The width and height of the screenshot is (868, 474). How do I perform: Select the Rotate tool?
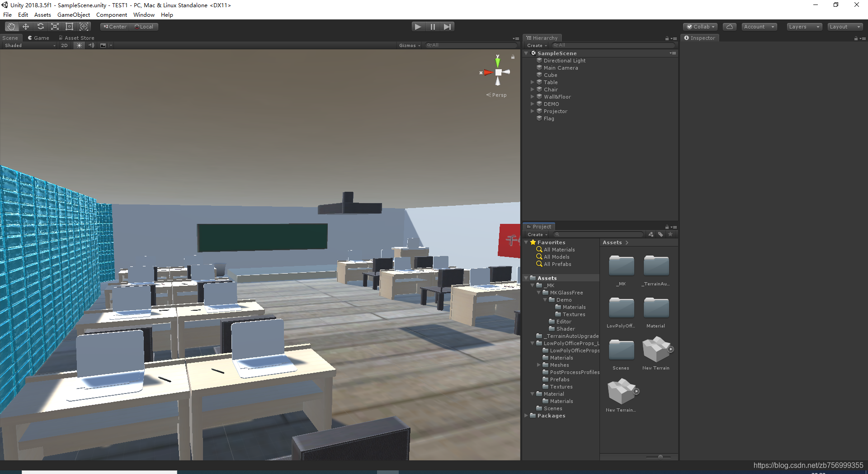coord(40,27)
